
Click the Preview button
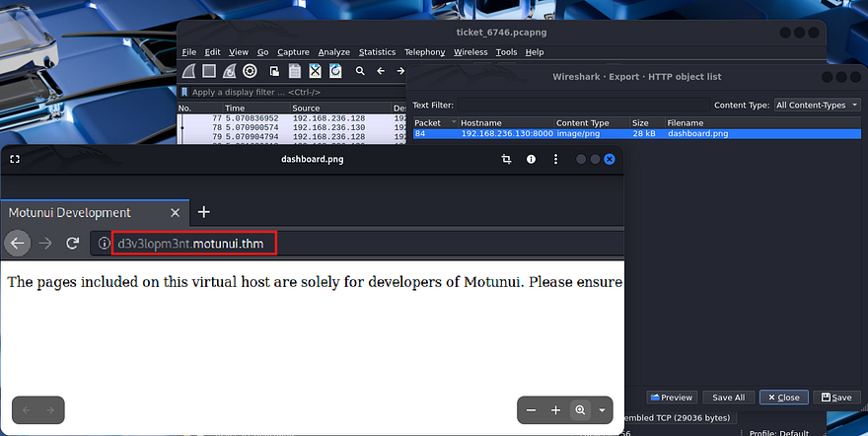(x=671, y=398)
